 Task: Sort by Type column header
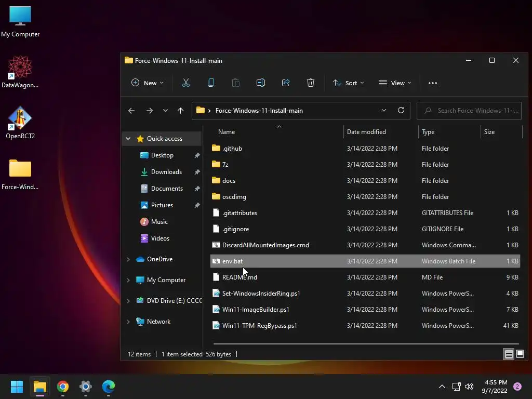tap(428, 131)
